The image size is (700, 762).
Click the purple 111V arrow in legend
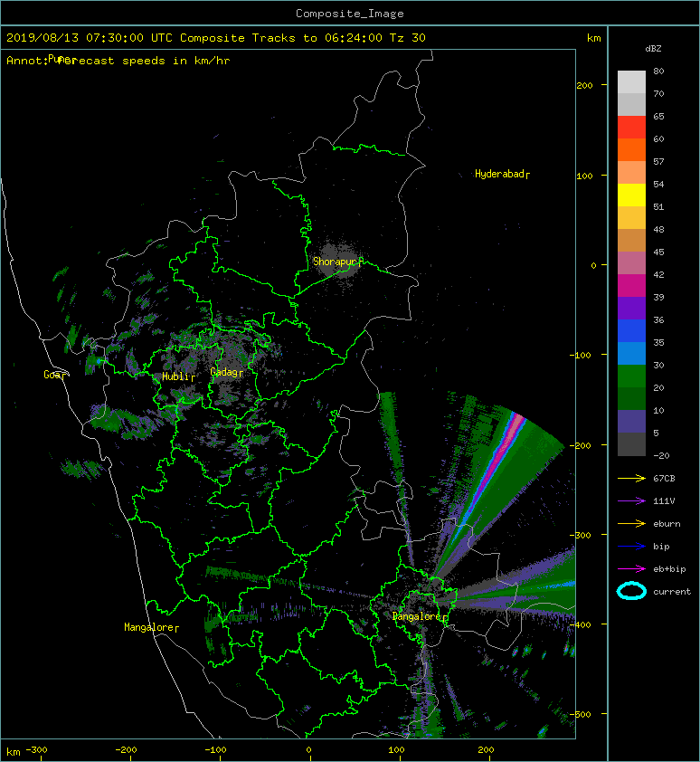click(x=631, y=501)
